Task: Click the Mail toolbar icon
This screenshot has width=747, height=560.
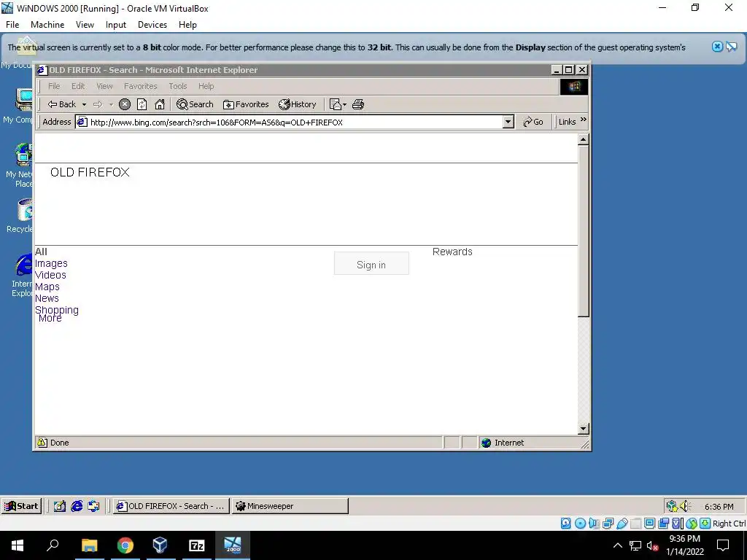Action: click(x=336, y=104)
